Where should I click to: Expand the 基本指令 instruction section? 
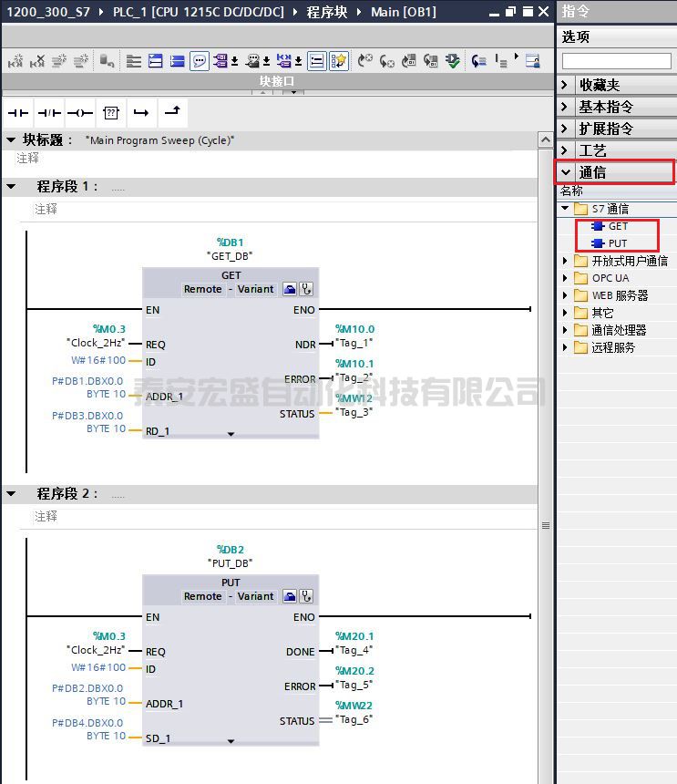click(566, 107)
